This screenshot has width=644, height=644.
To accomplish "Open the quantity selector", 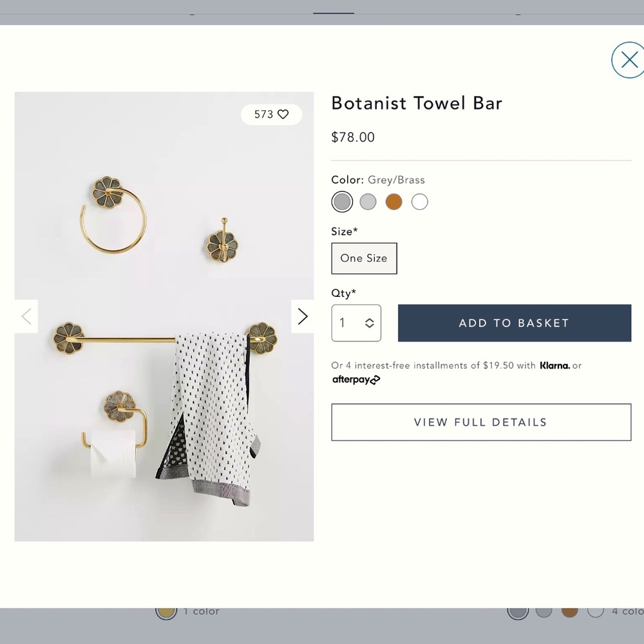I will coord(356,323).
